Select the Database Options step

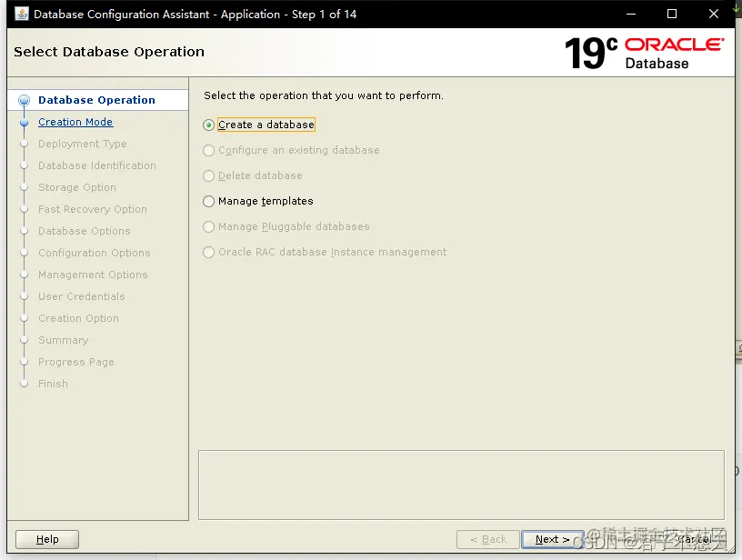pos(85,231)
